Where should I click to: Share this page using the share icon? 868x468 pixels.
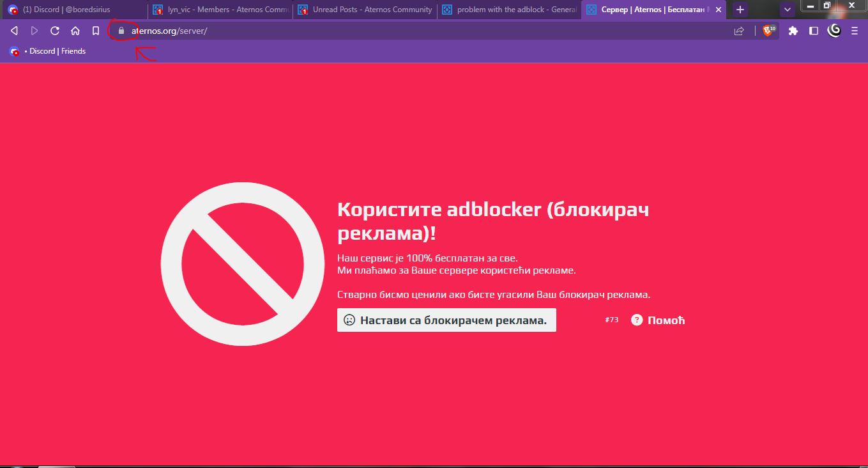click(x=739, y=31)
